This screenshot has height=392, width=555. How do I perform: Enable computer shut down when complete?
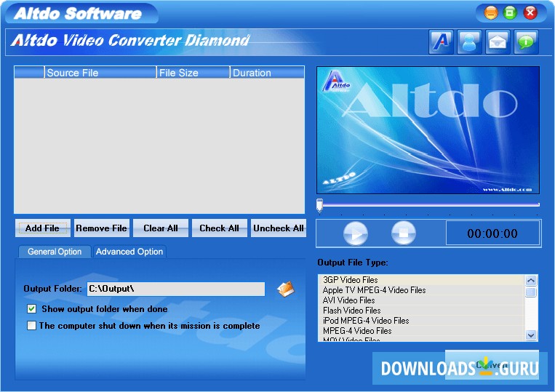(x=31, y=326)
